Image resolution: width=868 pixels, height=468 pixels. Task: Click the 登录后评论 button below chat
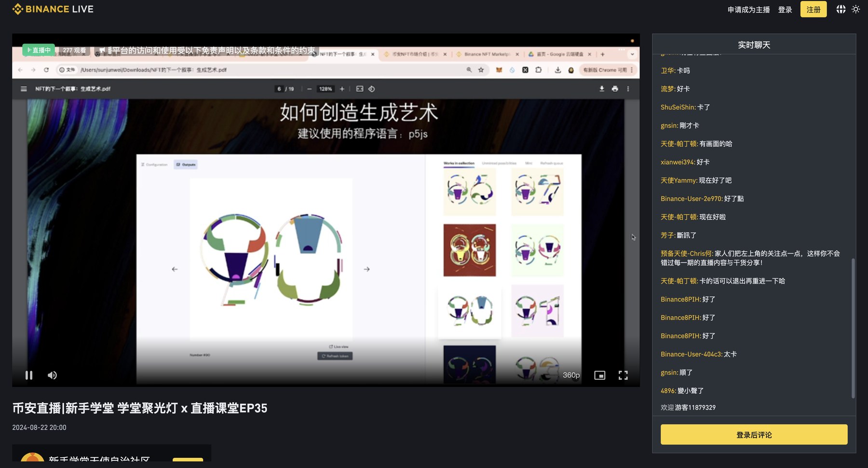point(754,435)
